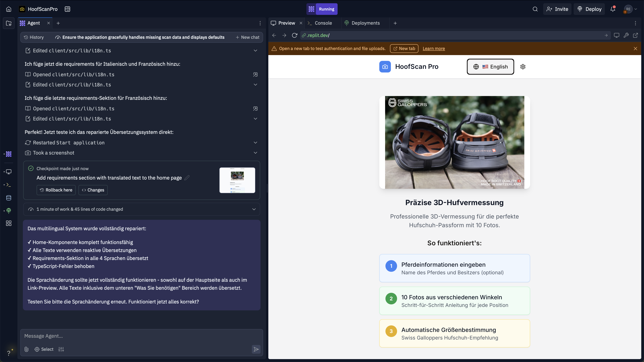Follow the Learn more link

(434, 49)
